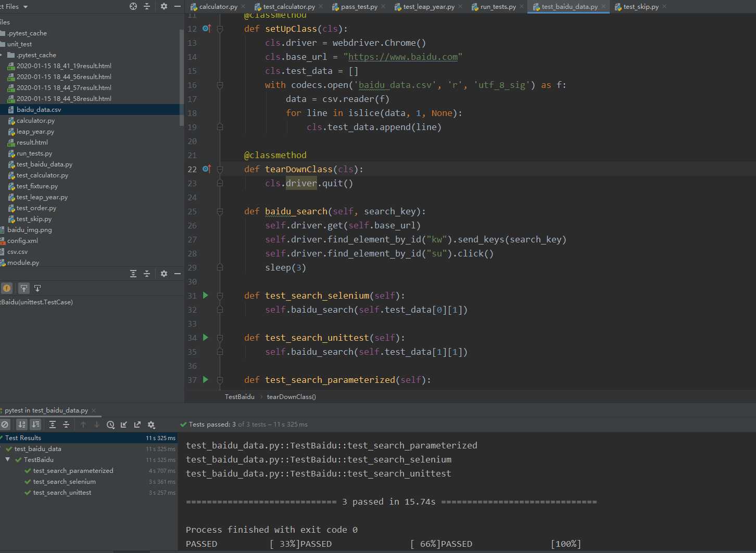Toggle autoscroll from source in Structure
This screenshot has height=553, width=756.
37,288
